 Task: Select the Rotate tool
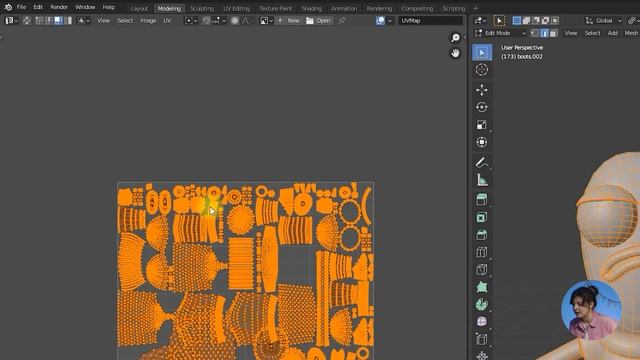[x=482, y=107]
